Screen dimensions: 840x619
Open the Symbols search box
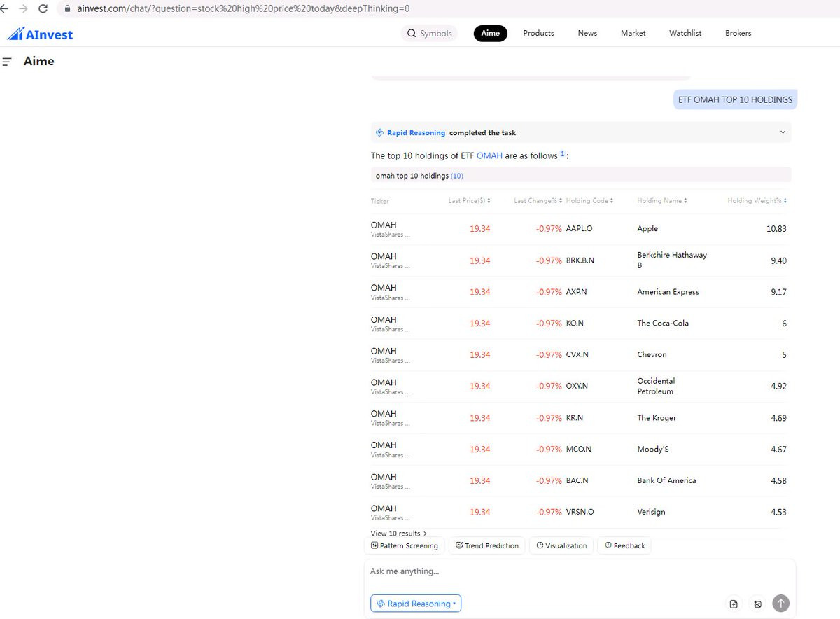pyautogui.click(x=429, y=33)
